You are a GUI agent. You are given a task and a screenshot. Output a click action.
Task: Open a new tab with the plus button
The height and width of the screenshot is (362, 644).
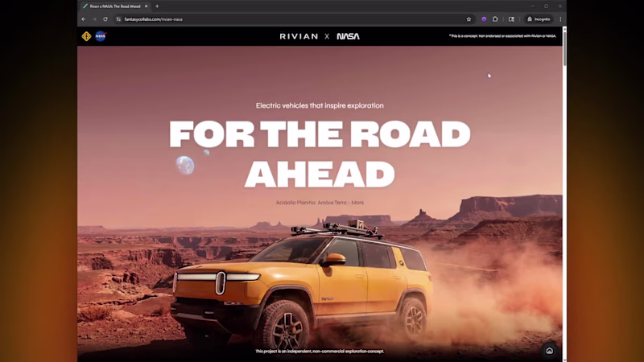(x=157, y=6)
